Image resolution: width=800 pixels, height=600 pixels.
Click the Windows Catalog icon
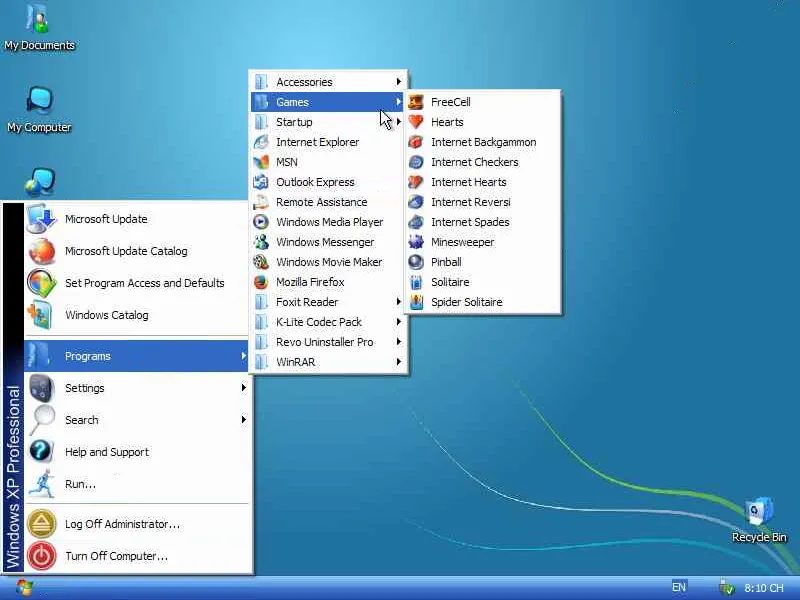tap(41, 315)
